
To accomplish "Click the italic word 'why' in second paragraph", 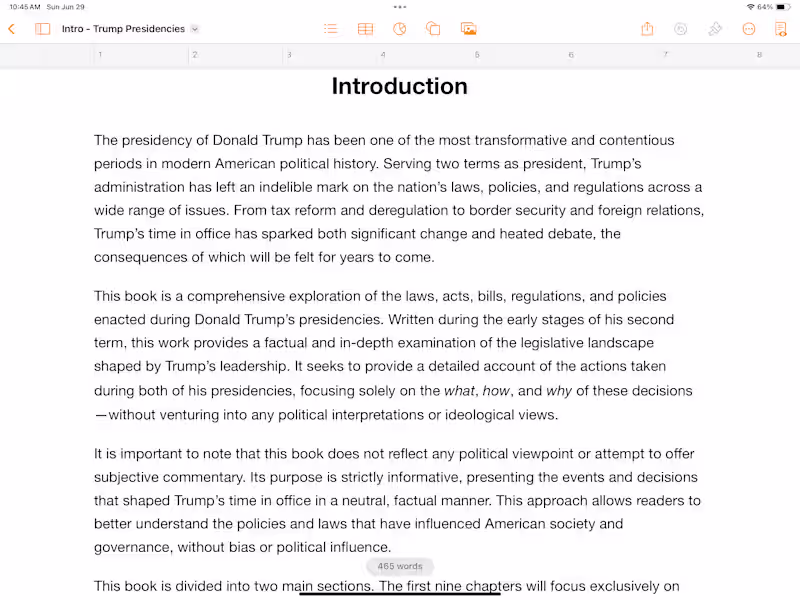I will click(559, 391).
